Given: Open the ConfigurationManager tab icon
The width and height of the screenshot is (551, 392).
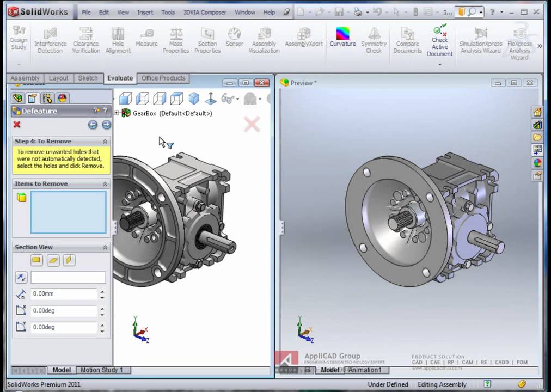Looking at the screenshot, I should point(47,98).
